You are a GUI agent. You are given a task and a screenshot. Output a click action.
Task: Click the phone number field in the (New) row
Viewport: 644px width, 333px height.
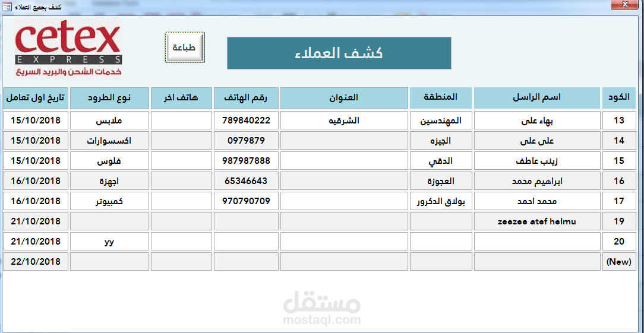click(x=246, y=262)
